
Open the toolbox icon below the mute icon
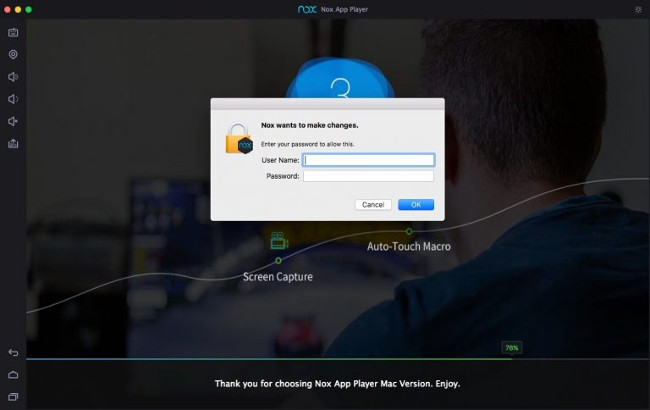(13, 143)
